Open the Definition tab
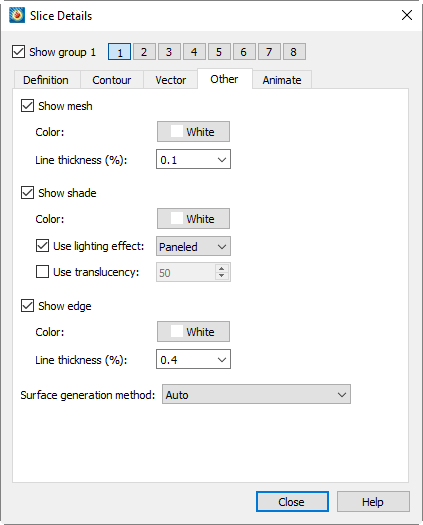This screenshot has height=525, width=423. (46, 80)
